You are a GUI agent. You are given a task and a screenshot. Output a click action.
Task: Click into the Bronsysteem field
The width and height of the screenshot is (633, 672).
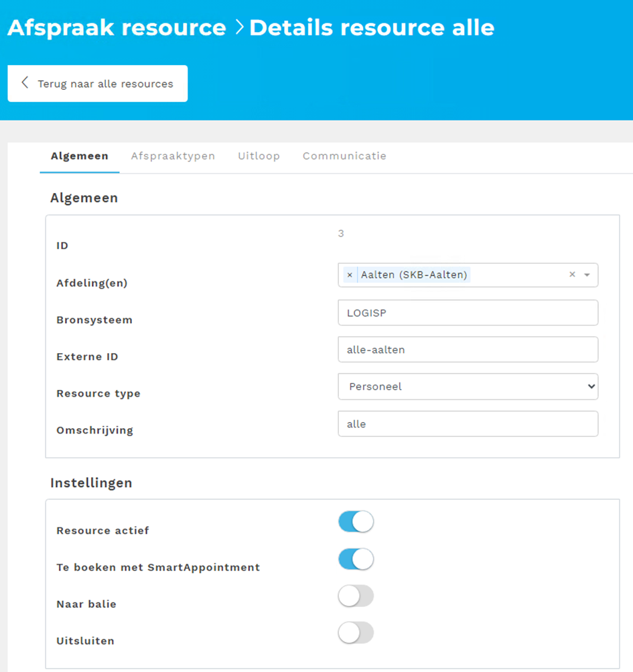(468, 312)
